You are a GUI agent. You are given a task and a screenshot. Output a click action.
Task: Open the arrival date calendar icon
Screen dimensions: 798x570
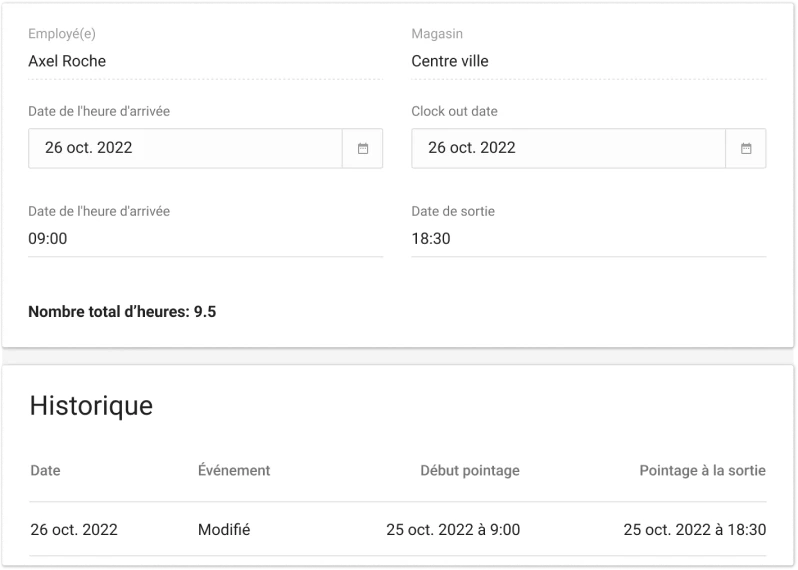click(x=363, y=148)
